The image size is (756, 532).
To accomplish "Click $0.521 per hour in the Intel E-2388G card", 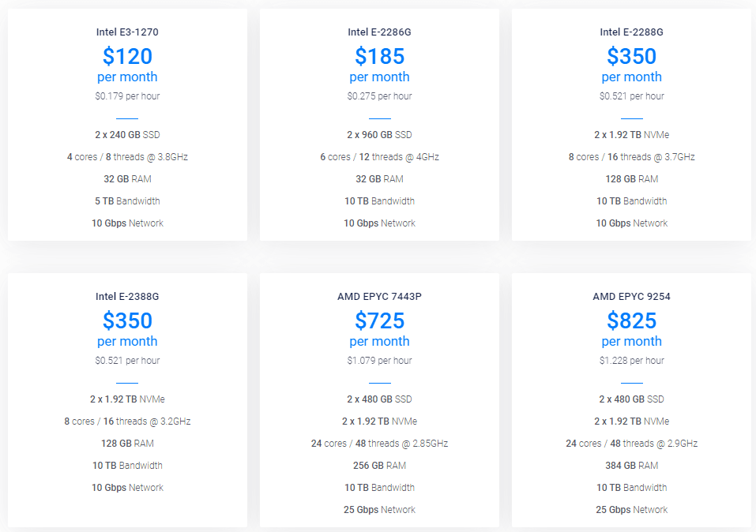I will click(127, 361).
